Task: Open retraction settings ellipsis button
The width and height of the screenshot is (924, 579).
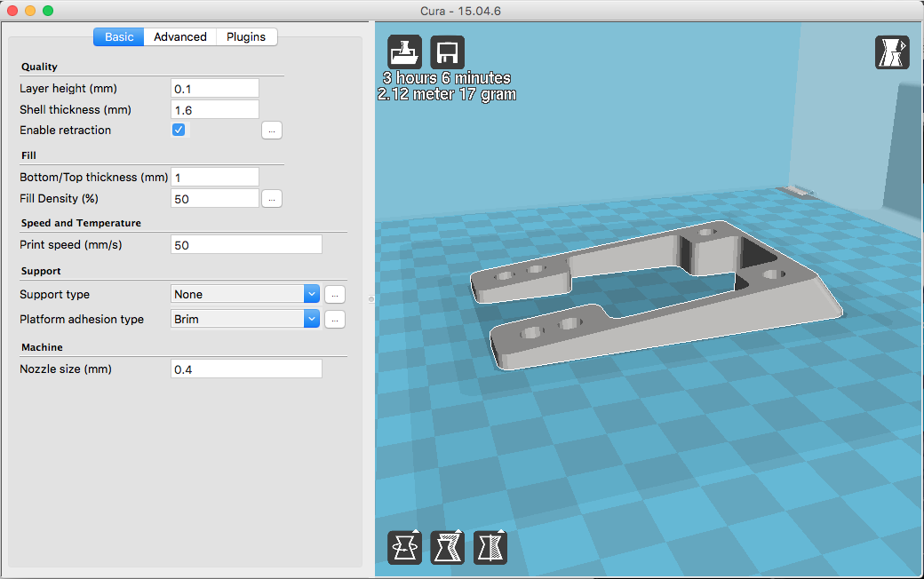Action: 272,131
